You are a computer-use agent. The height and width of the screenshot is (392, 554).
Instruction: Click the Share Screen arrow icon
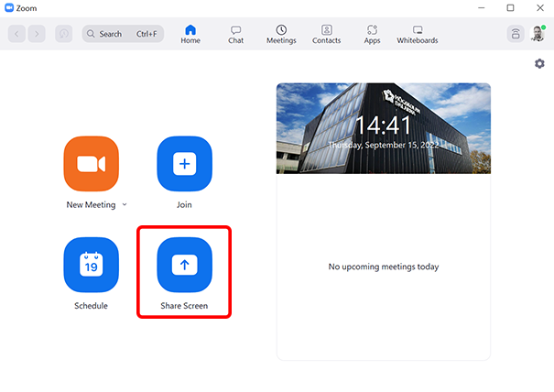point(184,265)
